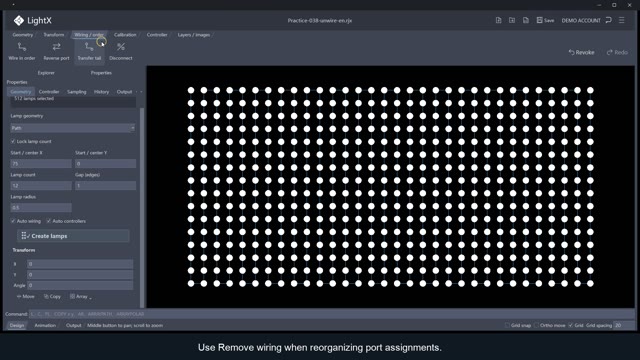
Task: Click the Disconnect wiring tool
Action: [121, 51]
